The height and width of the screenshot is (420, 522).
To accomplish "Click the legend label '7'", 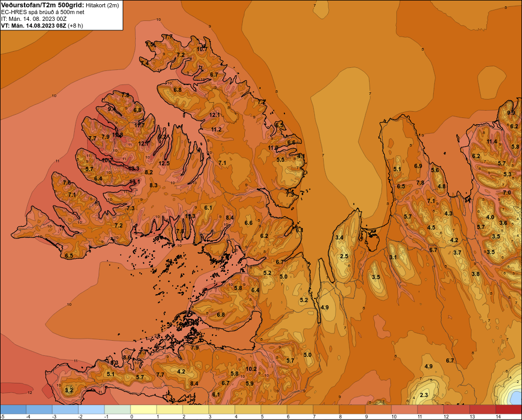I will click(314, 417).
